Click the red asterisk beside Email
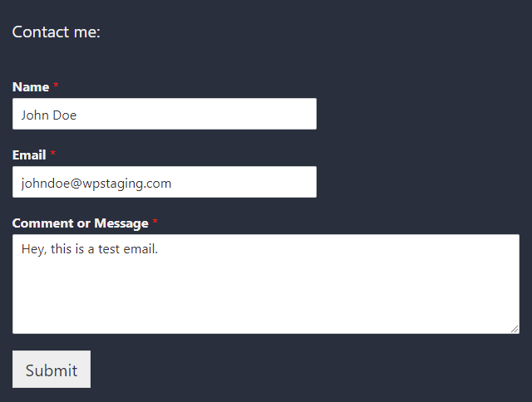This screenshot has width=532, height=402. tap(52, 154)
